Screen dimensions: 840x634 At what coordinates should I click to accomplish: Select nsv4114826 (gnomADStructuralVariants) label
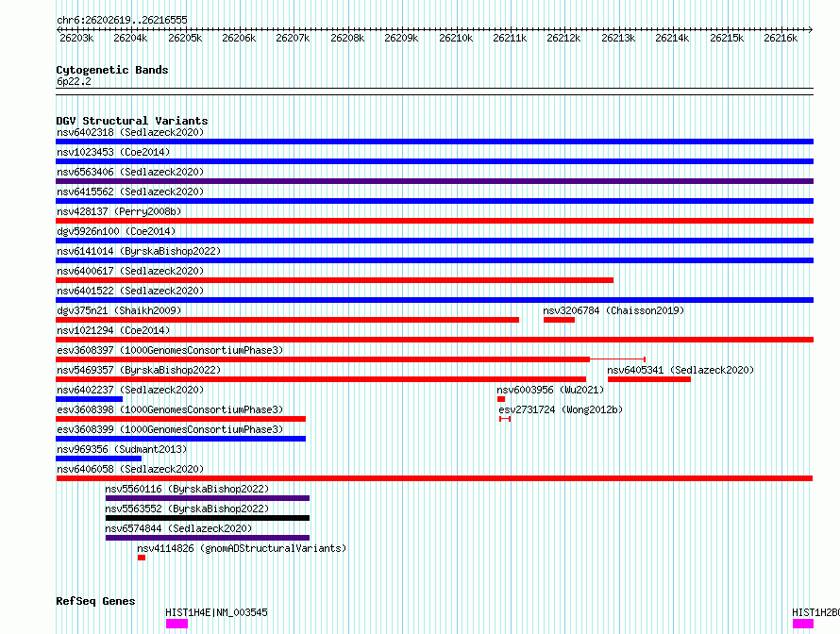click(242, 548)
